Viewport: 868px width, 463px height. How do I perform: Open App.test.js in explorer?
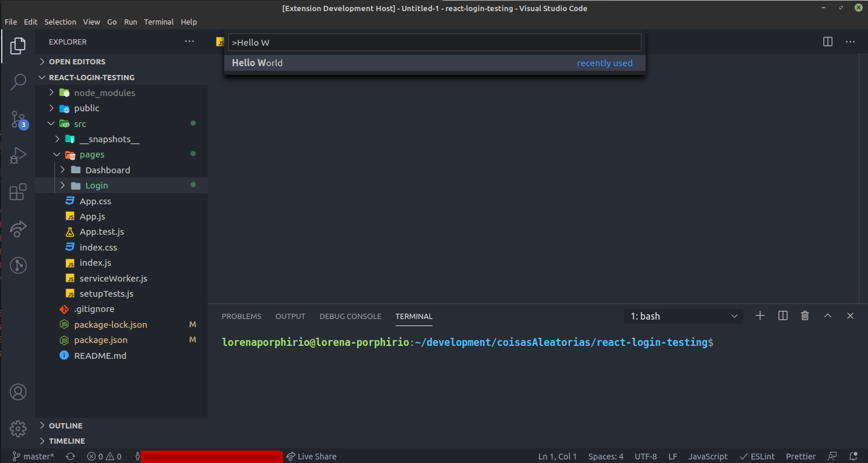[x=121, y=232]
